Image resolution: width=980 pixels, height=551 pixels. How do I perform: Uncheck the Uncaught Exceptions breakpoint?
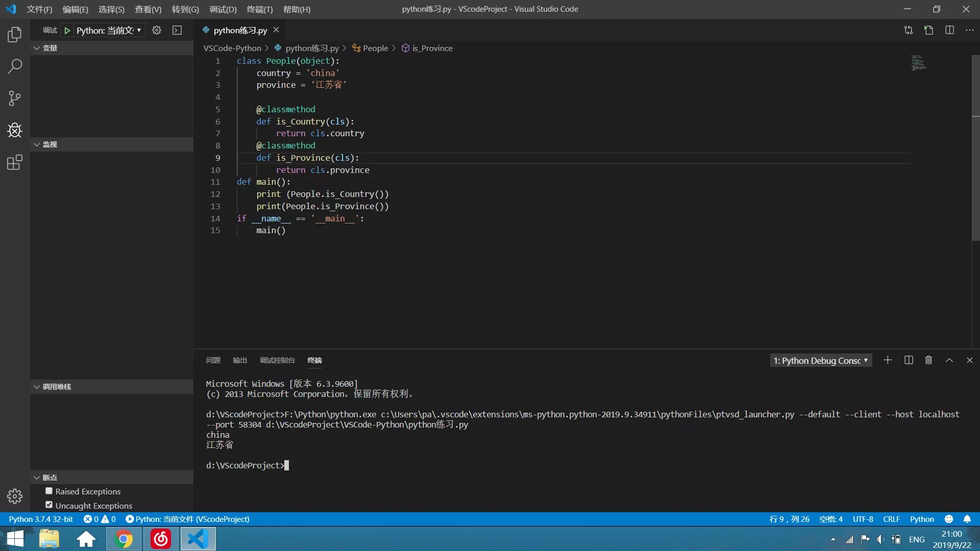click(49, 505)
